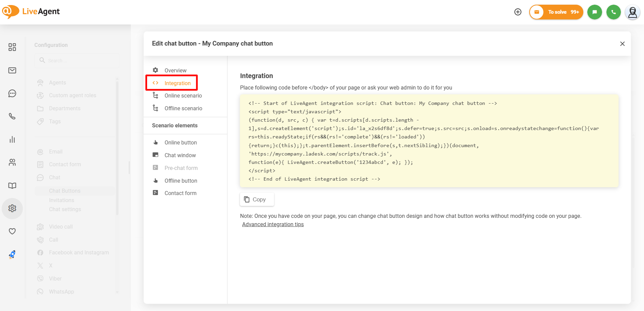Open the Configuration gear sidebar icon
The height and width of the screenshot is (311, 644).
(12, 208)
